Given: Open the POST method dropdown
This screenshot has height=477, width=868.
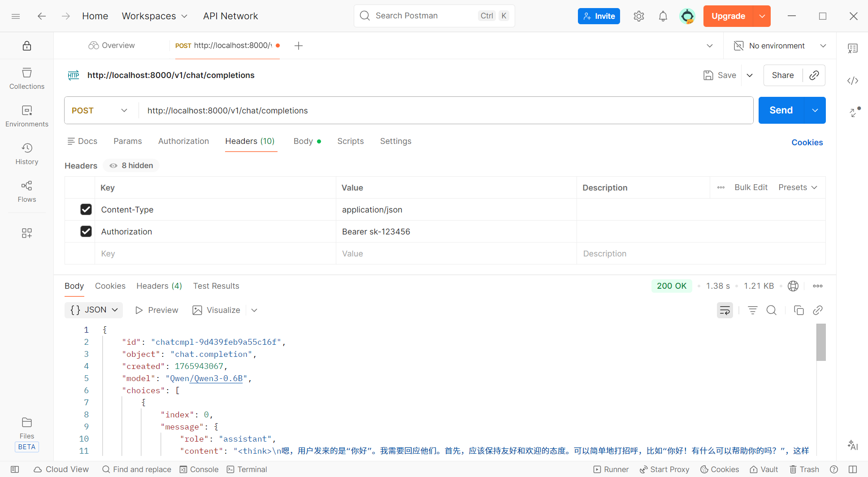Looking at the screenshot, I should (100, 110).
